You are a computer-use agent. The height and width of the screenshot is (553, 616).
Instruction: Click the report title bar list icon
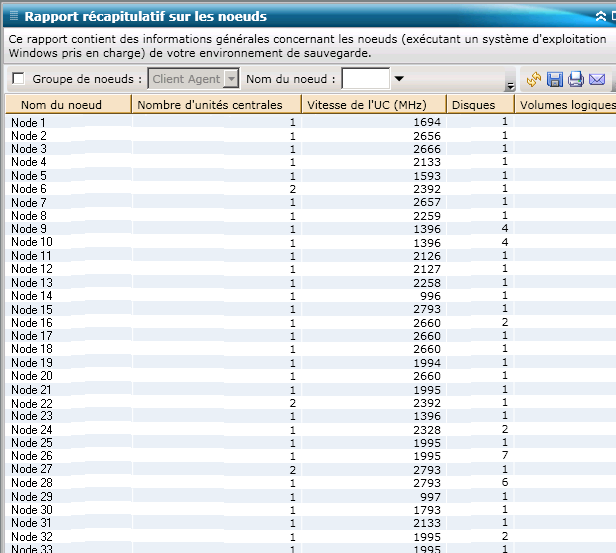point(13,17)
